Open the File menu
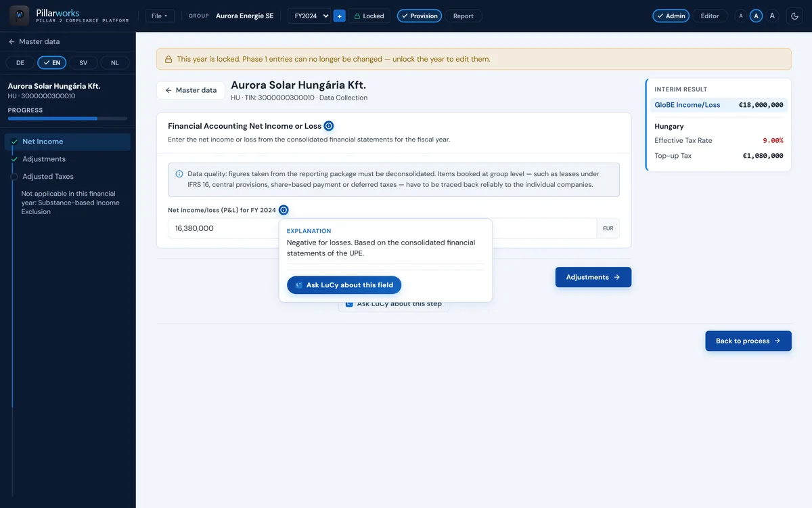 160,16
